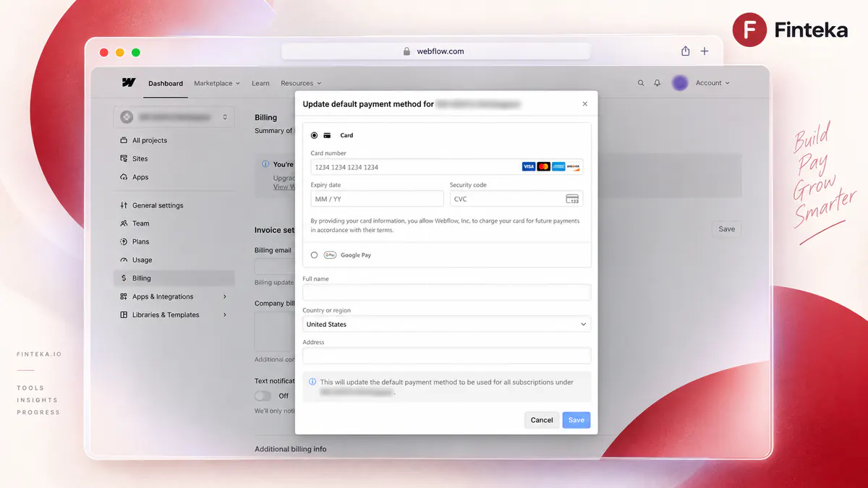Image resolution: width=868 pixels, height=488 pixels.
Task: Open a new browser tab plus icon
Action: [705, 51]
